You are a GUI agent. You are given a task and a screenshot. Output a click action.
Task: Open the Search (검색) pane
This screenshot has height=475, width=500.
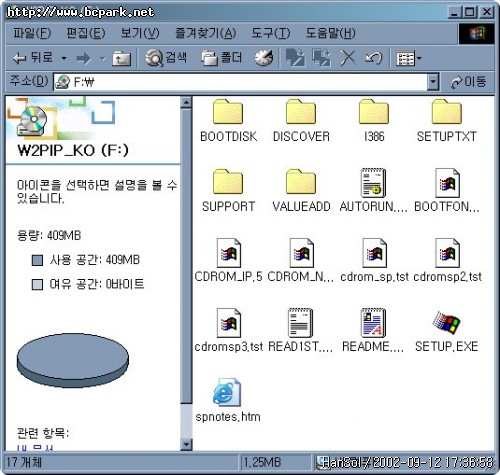[x=166, y=58]
